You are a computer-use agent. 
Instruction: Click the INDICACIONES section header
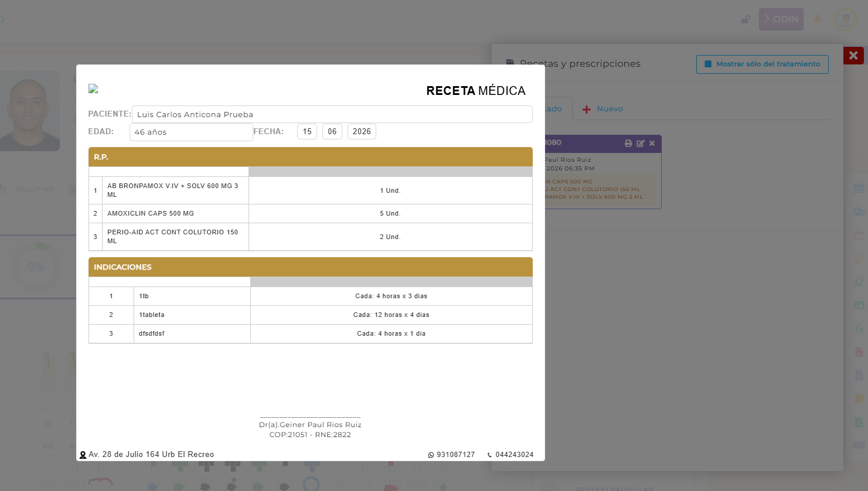tap(311, 267)
